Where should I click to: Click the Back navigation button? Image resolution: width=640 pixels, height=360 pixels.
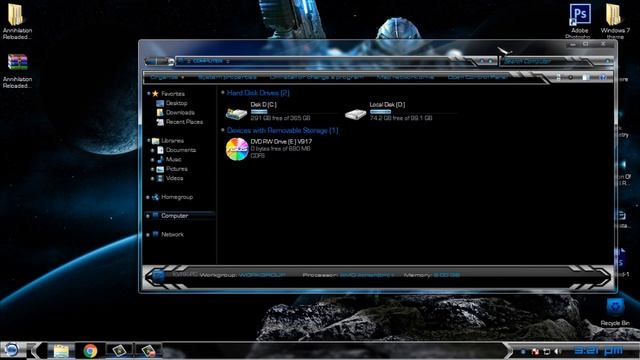coord(151,62)
